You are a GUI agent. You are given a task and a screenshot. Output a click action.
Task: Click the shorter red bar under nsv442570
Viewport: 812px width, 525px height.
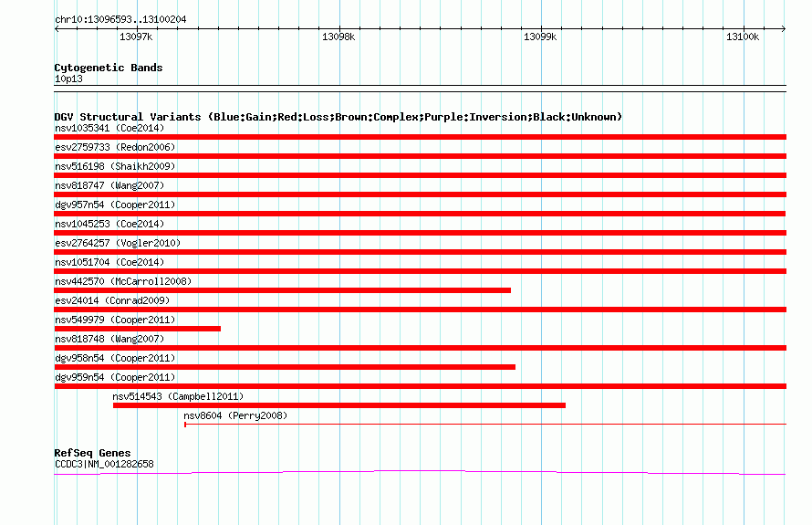(x=282, y=290)
